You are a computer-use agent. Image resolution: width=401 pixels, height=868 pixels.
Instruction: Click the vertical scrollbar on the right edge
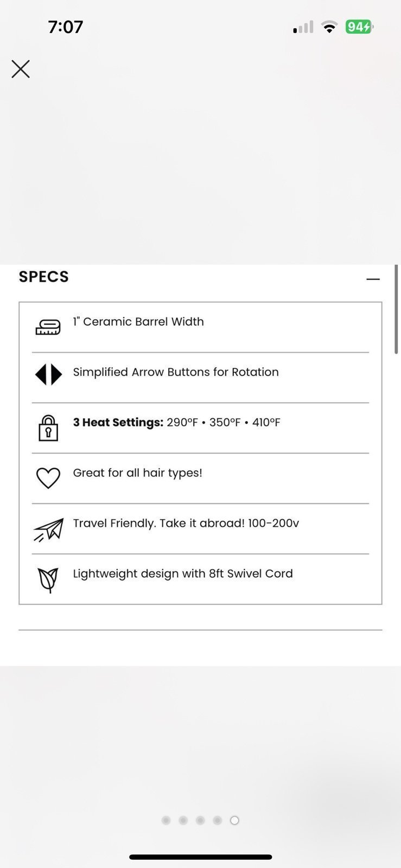pyautogui.click(x=397, y=309)
